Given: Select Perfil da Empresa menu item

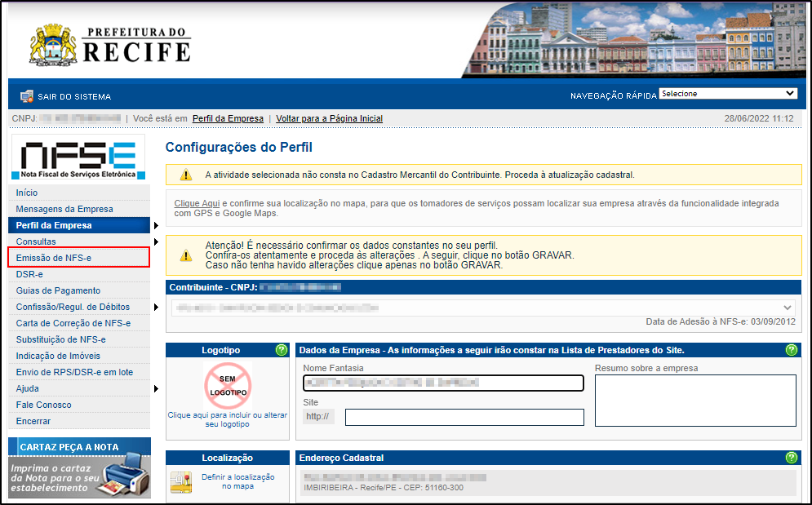Looking at the screenshot, I should point(79,225).
